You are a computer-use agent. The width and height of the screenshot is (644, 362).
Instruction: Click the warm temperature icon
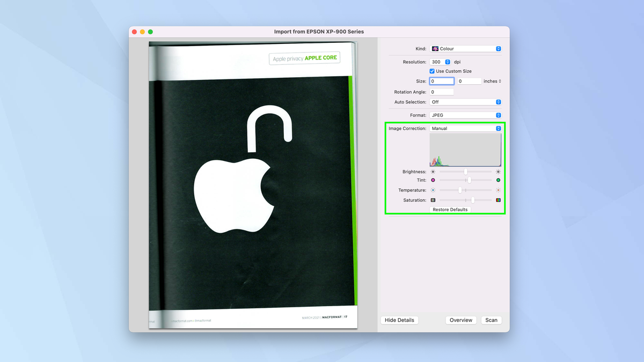click(497, 190)
